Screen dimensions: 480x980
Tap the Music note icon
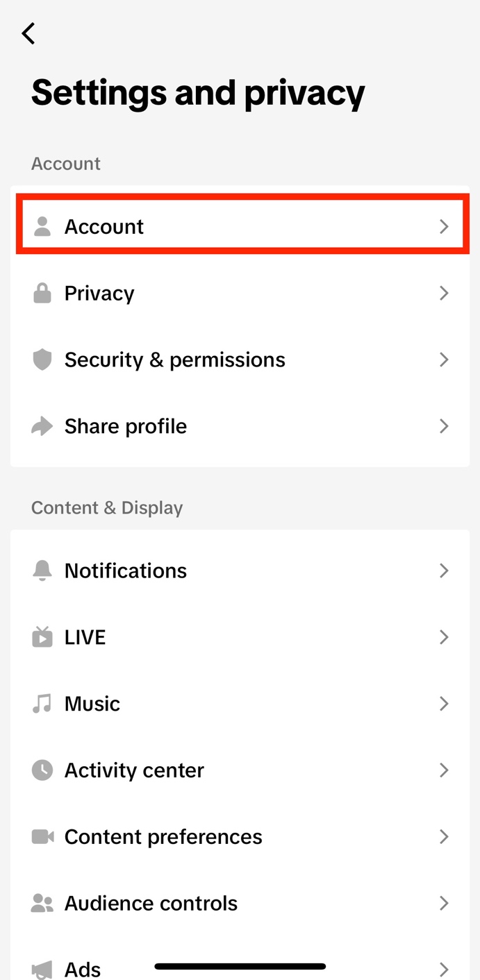coord(42,704)
